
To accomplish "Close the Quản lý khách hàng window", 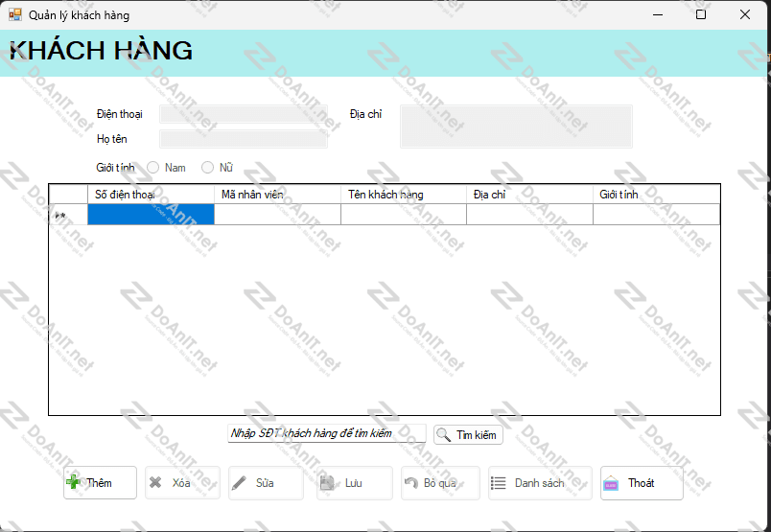I will [745, 14].
